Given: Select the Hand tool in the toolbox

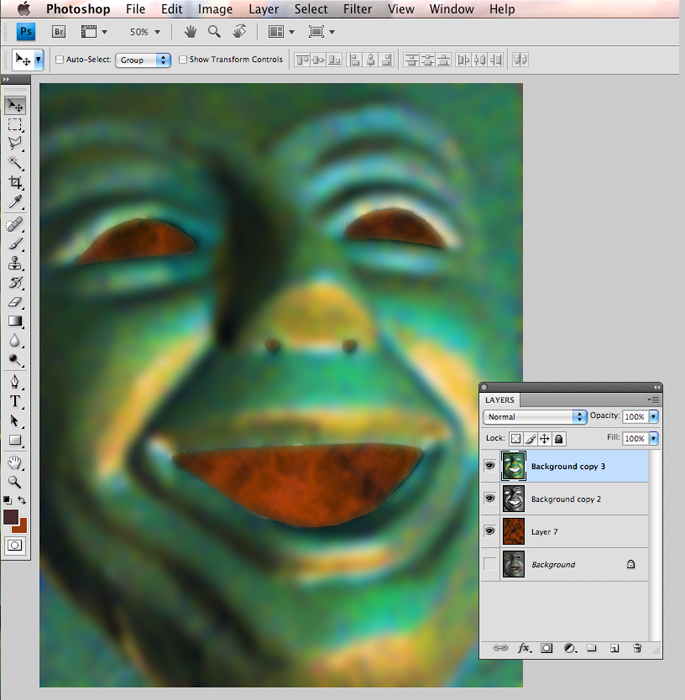Looking at the screenshot, I should (15, 462).
